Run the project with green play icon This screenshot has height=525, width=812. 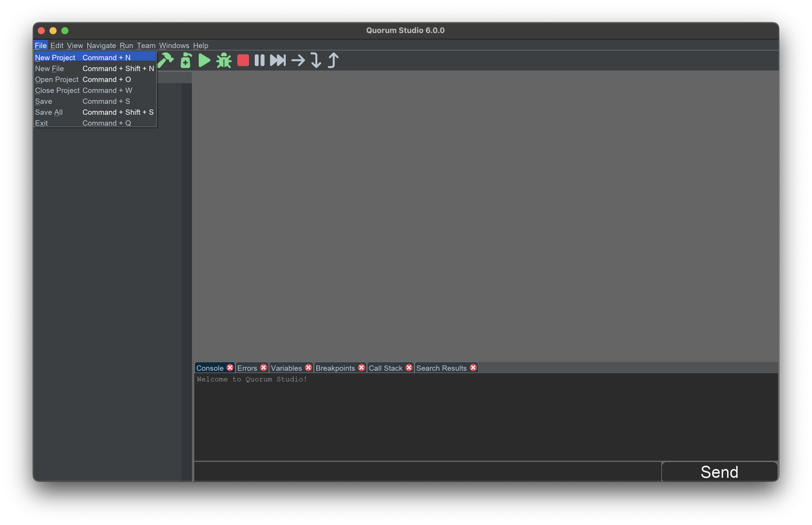[204, 60]
